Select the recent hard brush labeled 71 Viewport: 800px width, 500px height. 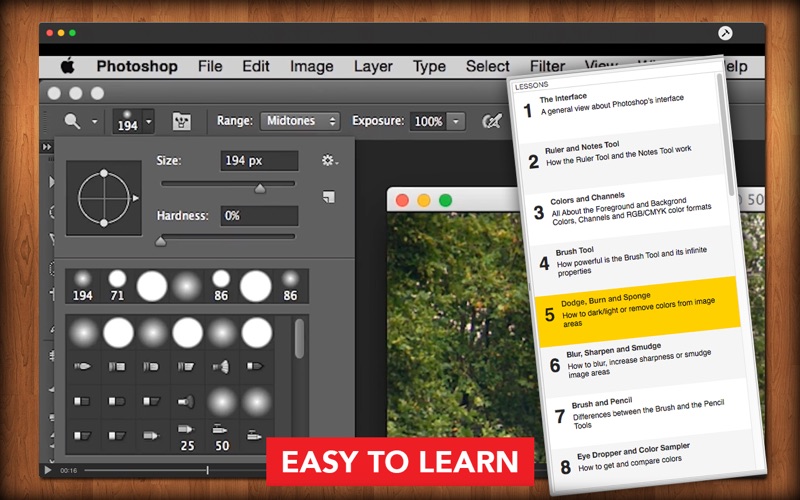(x=117, y=286)
